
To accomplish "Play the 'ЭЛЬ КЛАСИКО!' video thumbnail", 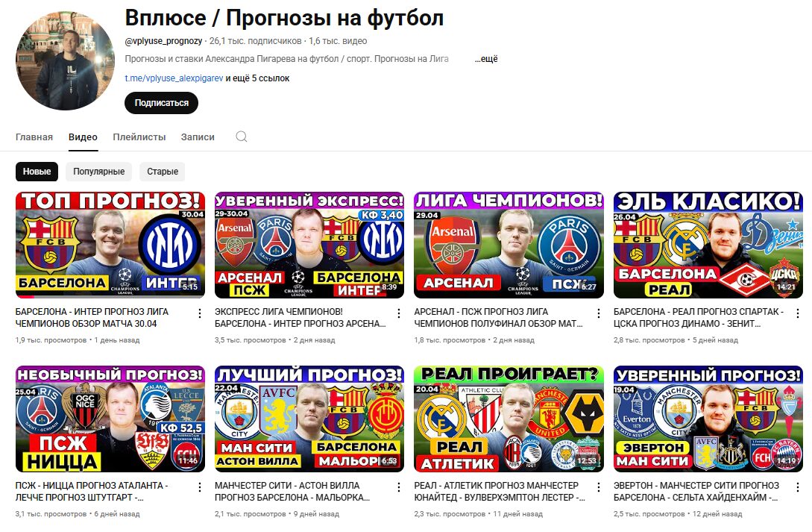I will click(x=708, y=245).
